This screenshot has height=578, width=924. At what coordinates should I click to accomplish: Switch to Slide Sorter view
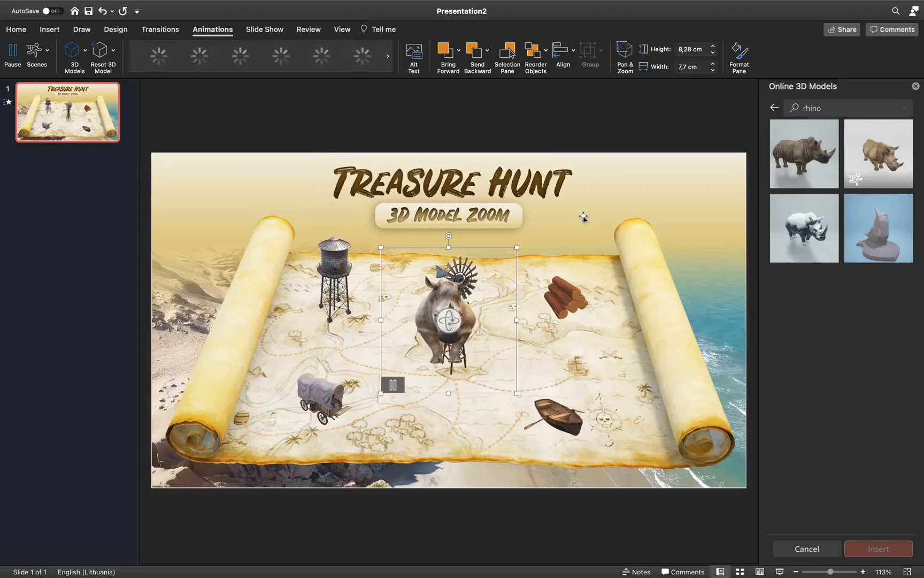740,572
